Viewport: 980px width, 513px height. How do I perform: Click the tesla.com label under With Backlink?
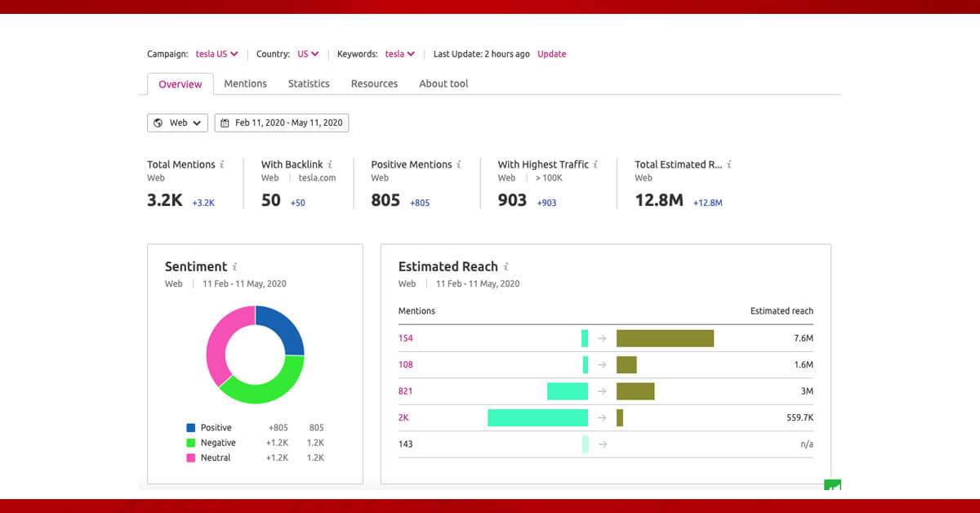click(x=317, y=177)
